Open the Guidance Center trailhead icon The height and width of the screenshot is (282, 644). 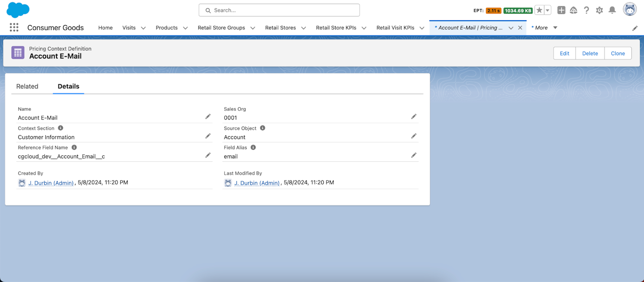pos(574,10)
